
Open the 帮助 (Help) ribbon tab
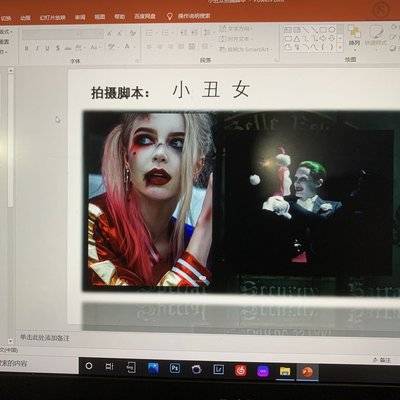[x=119, y=17]
